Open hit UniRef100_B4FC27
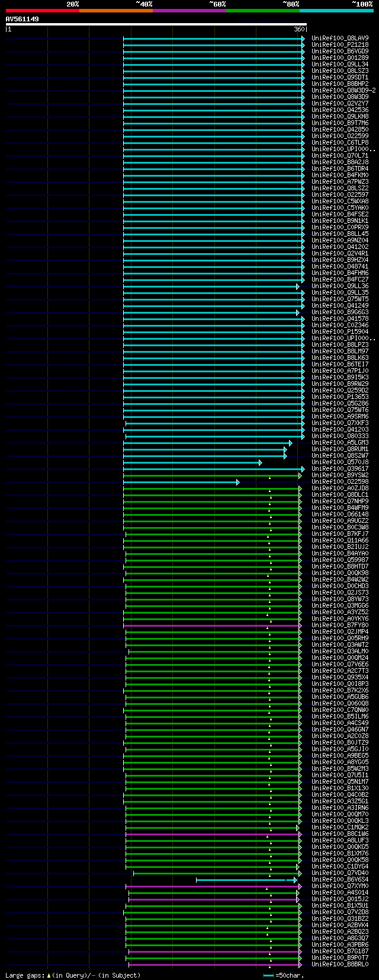 340,279
